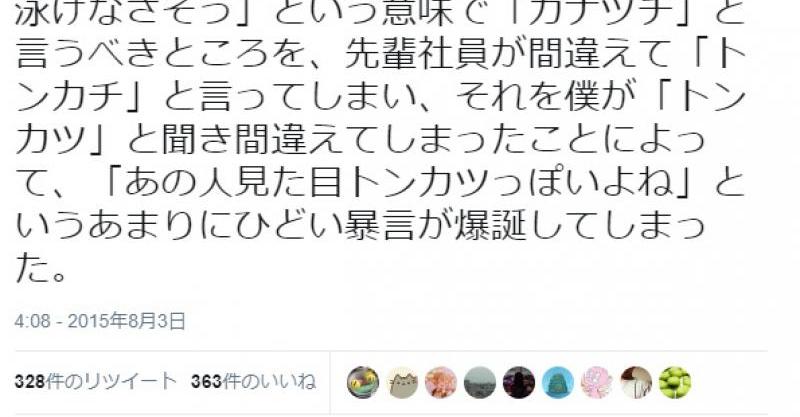800x417 pixels.
Task: Click the brown and white avatar
Action: [636, 382]
